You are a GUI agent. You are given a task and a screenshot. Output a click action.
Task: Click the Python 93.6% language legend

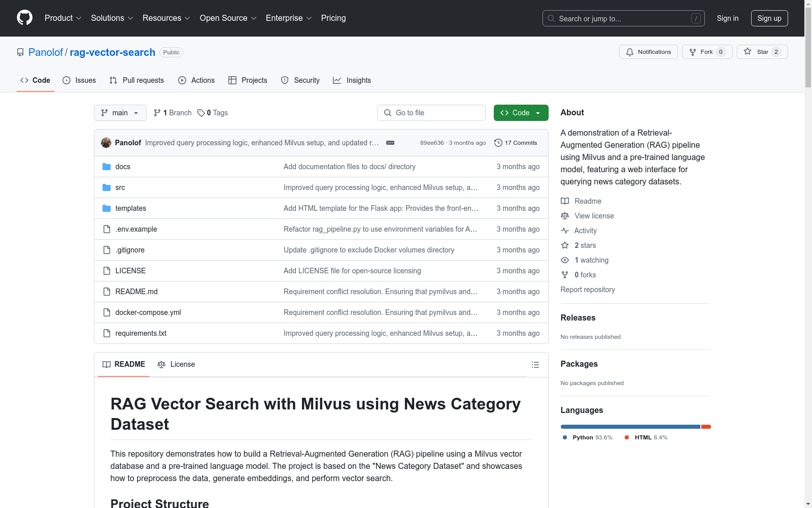(588, 437)
